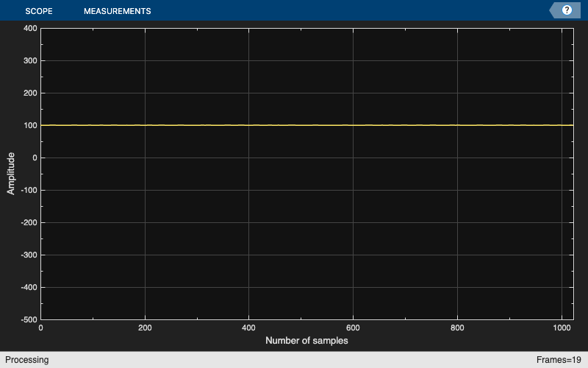Click the Amplitude axis label
This screenshot has width=588, height=368.
[10, 174]
